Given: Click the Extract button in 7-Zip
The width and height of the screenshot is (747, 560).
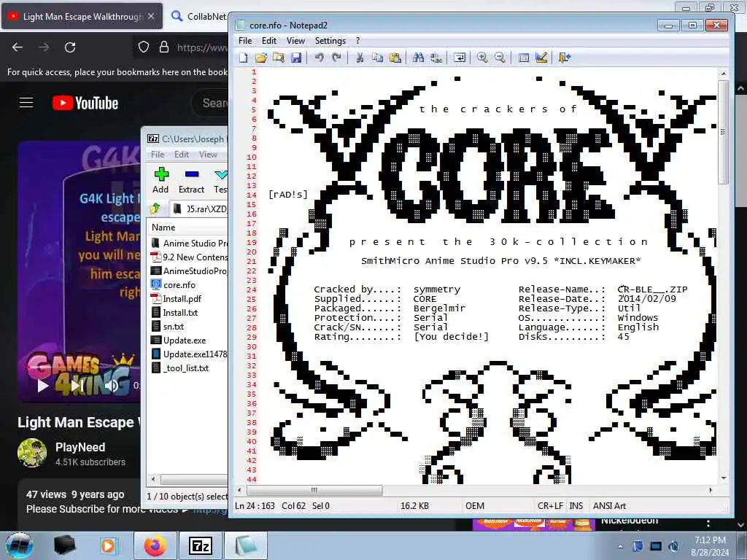Looking at the screenshot, I should pyautogui.click(x=192, y=181).
